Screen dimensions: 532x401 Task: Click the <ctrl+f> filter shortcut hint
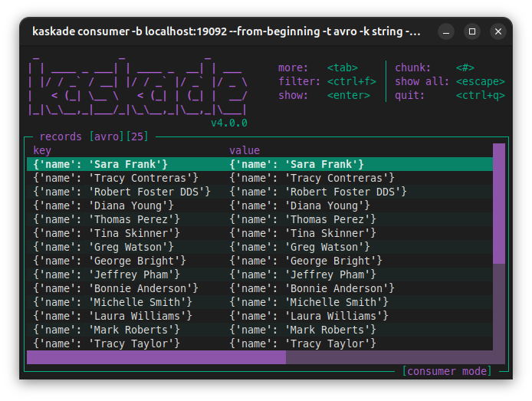[x=352, y=82]
